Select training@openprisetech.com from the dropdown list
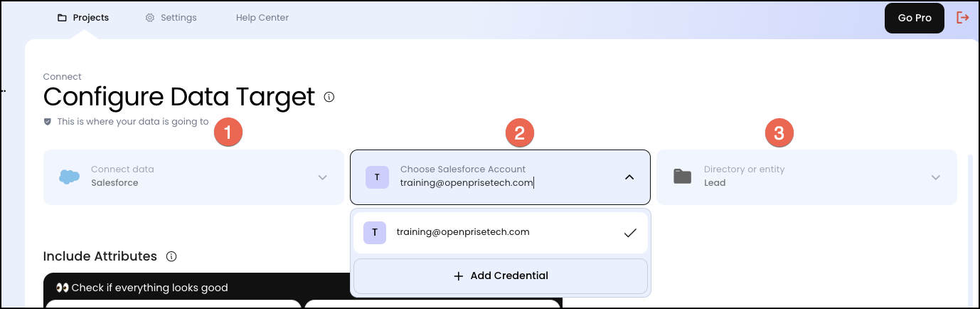Screen dimensions: 980x309 coord(463,232)
